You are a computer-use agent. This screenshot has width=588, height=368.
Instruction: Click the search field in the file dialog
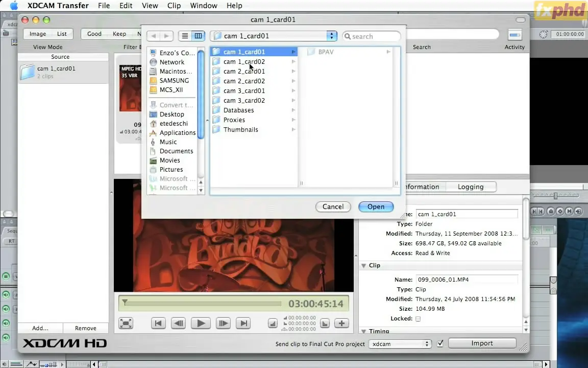pyautogui.click(x=371, y=36)
